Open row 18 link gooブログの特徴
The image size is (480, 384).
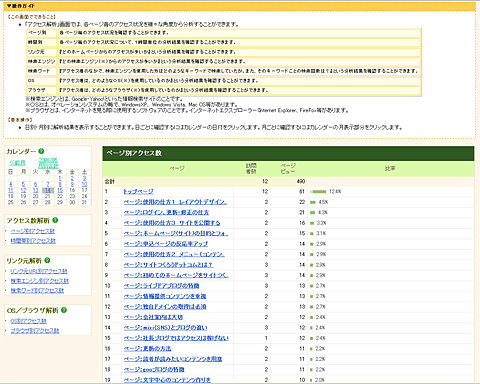click(x=154, y=369)
